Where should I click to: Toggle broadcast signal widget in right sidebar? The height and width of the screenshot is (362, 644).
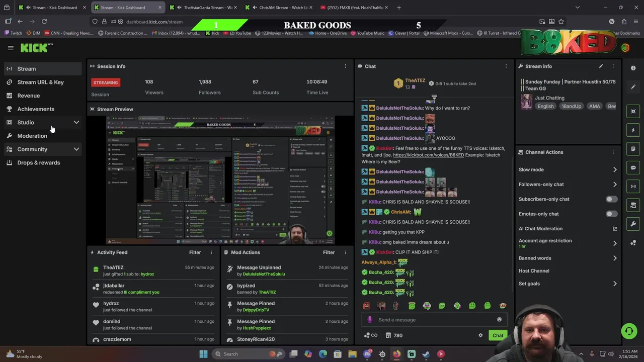pos(633,186)
